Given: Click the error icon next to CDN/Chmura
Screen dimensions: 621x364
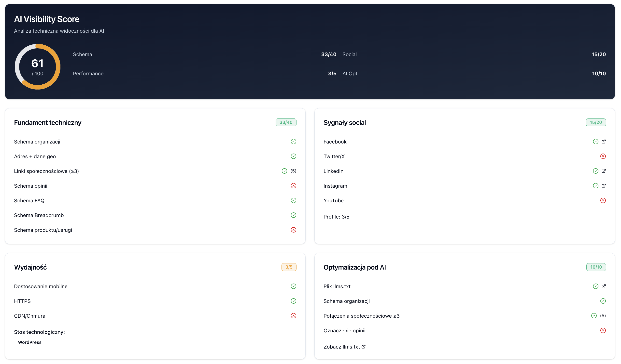Looking at the screenshot, I should (x=293, y=316).
